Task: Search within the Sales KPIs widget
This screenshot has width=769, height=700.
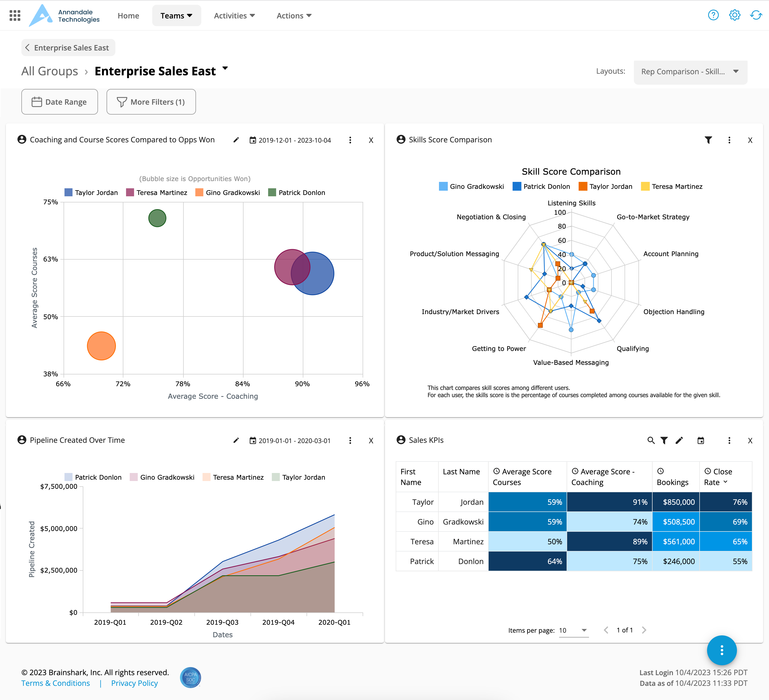Action: (x=651, y=440)
